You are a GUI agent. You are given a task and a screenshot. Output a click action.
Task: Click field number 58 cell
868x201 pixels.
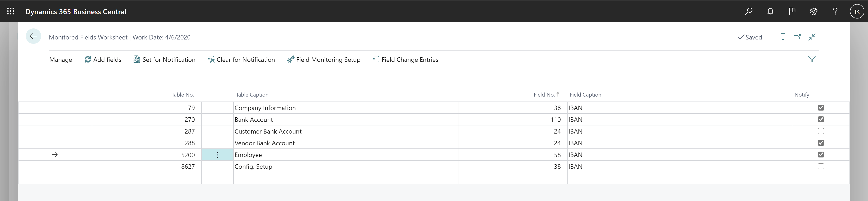click(512, 155)
